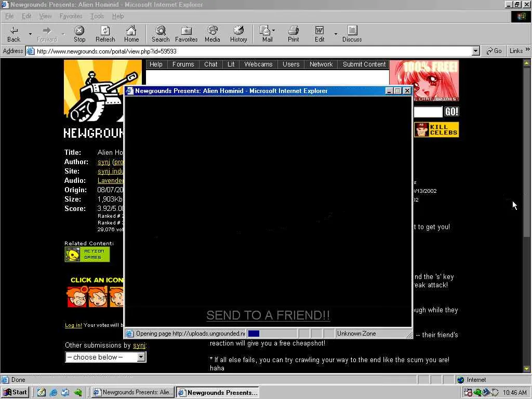Click the angriest red face voting icon
Image resolution: width=532 pixels, height=399 pixels.
[x=77, y=297]
